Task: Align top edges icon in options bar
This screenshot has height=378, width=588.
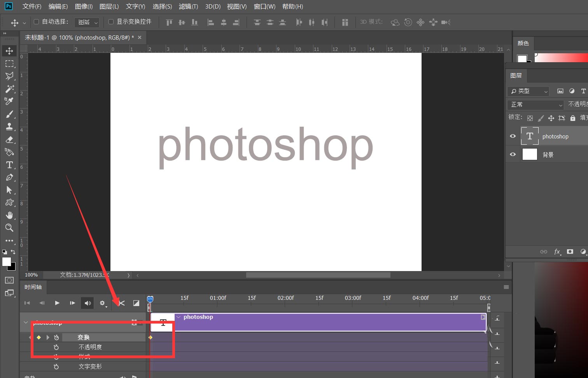Action: 169,22
